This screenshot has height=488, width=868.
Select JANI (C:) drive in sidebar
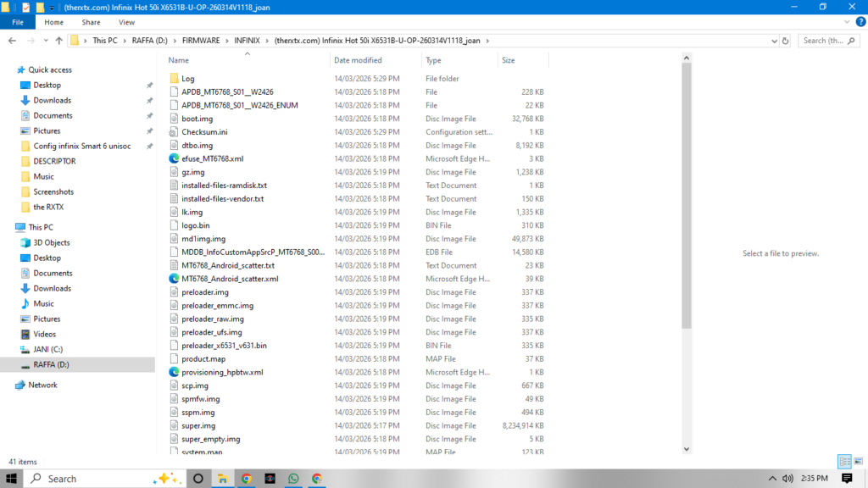tap(47, 349)
